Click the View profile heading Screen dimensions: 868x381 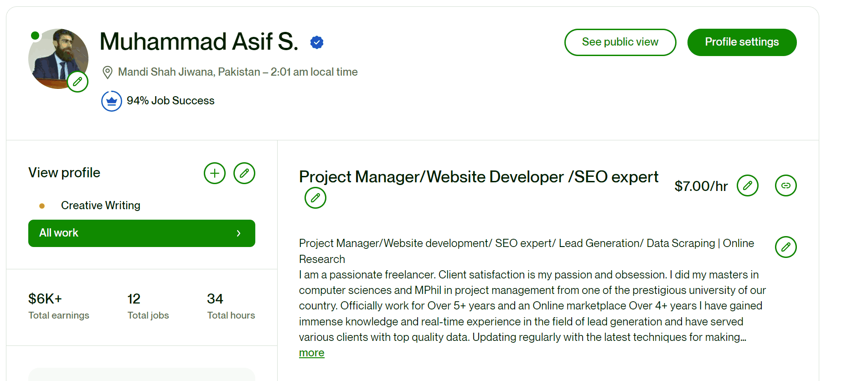(x=64, y=173)
